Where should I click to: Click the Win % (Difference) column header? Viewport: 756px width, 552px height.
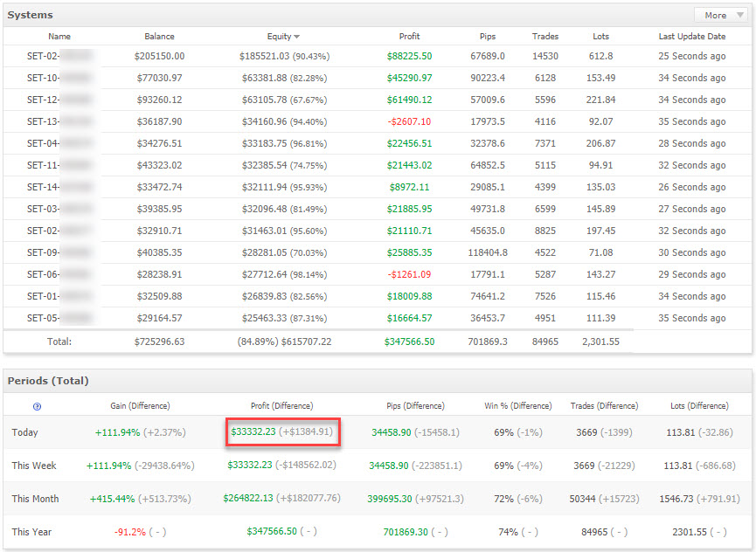click(x=517, y=406)
